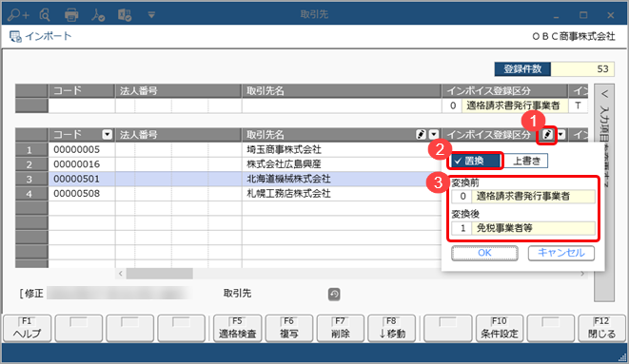Click the 登録件数 value 53

pyautogui.click(x=582, y=68)
